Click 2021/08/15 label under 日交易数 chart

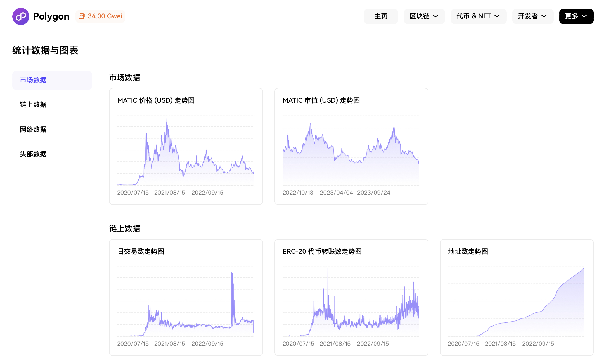[x=170, y=344]
